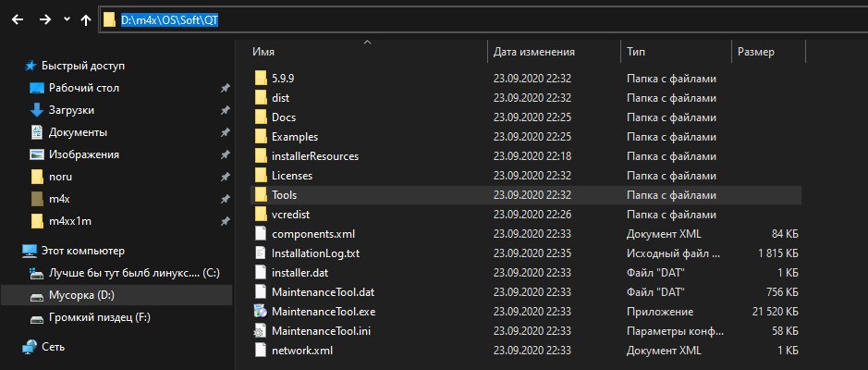Go back with the left arrow button
The image size is (868, 370).
click(x=18, y=20)
